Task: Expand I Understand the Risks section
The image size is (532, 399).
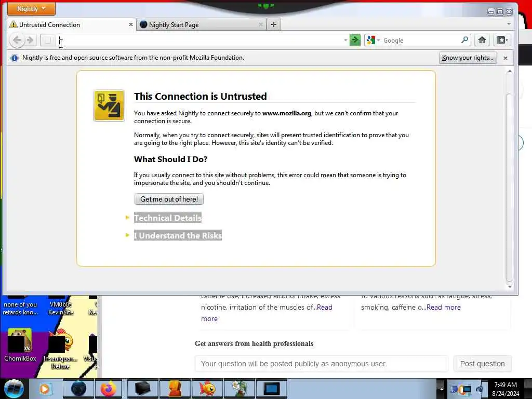Action: click(x=178, y=235)
